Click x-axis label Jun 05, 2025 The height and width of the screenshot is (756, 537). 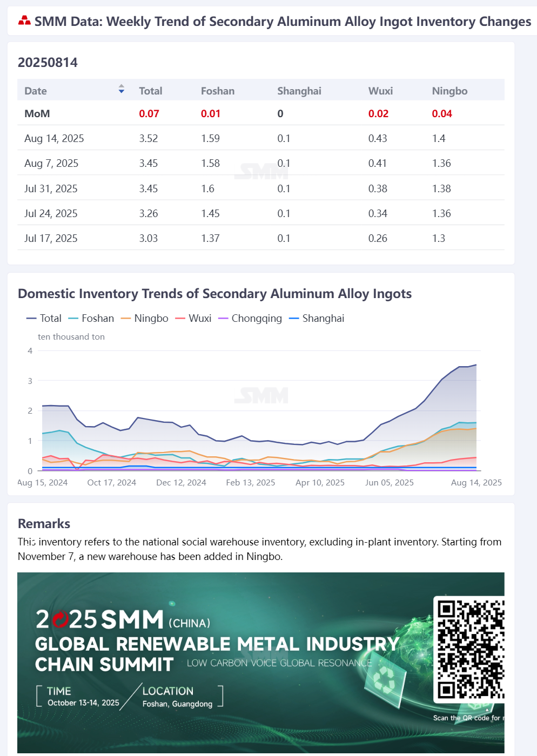[390, 482]
